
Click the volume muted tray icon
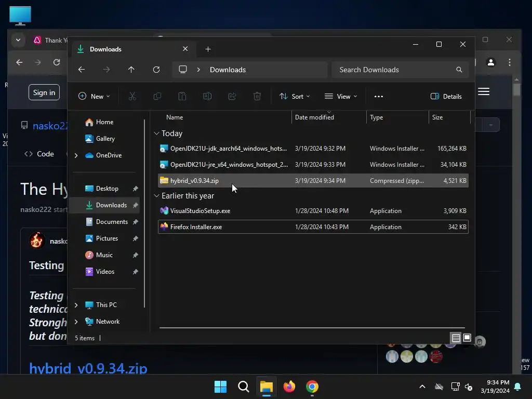(469, 387)
